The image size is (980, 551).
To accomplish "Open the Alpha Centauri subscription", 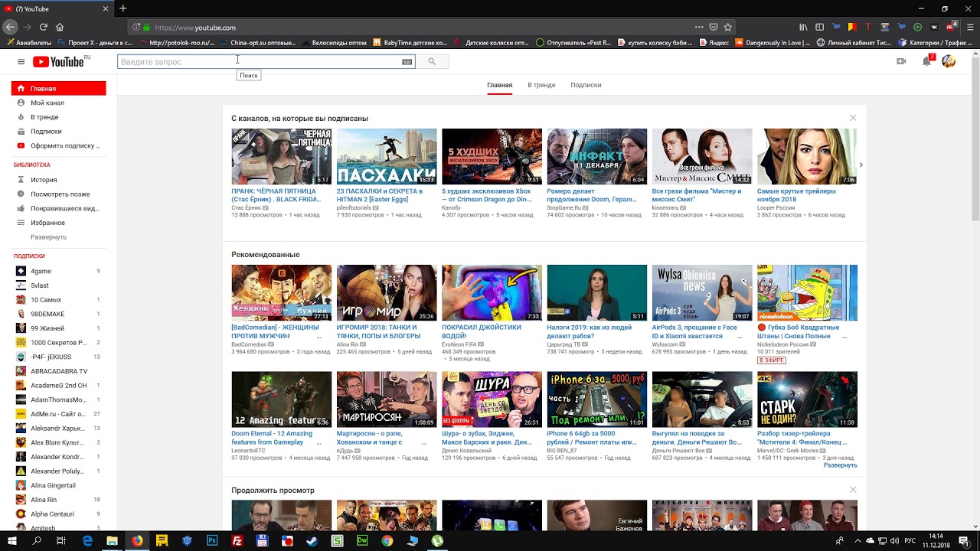I will tap(59, 514).
